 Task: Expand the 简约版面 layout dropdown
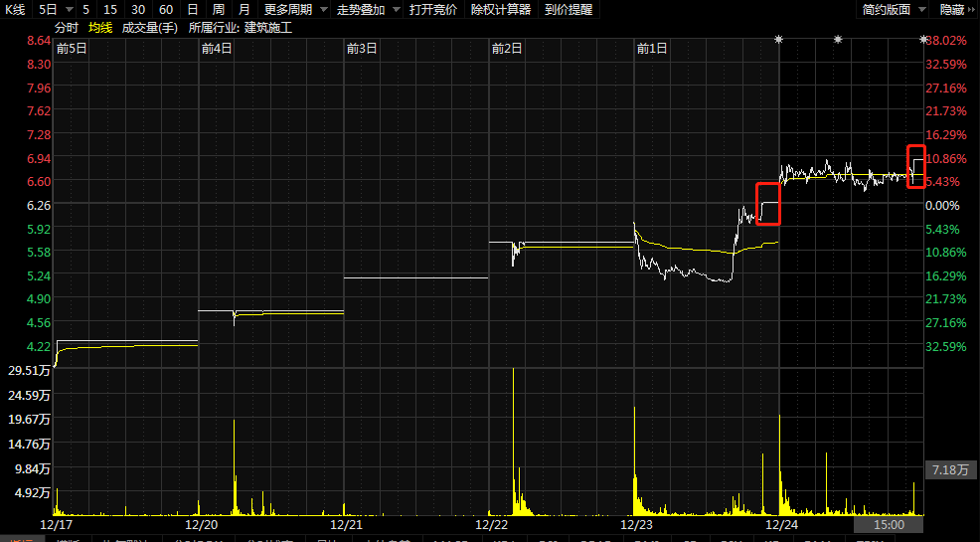click(x=894, y=9)
